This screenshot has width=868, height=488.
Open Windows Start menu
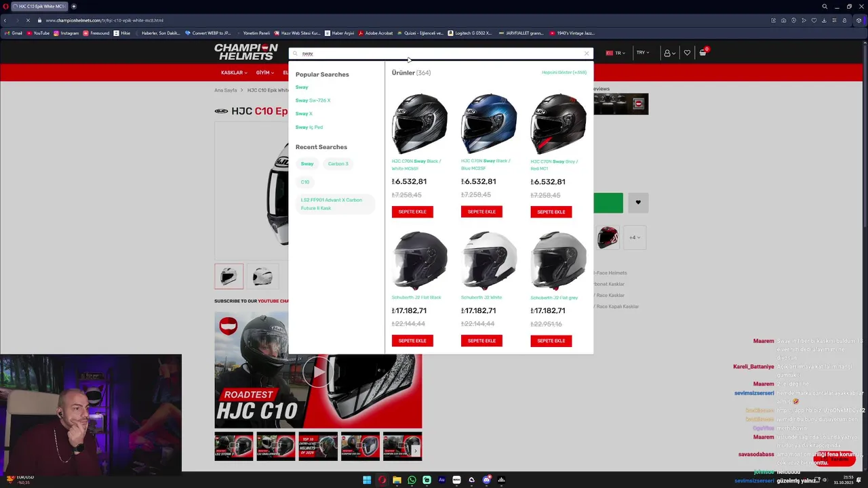(367, 480)
